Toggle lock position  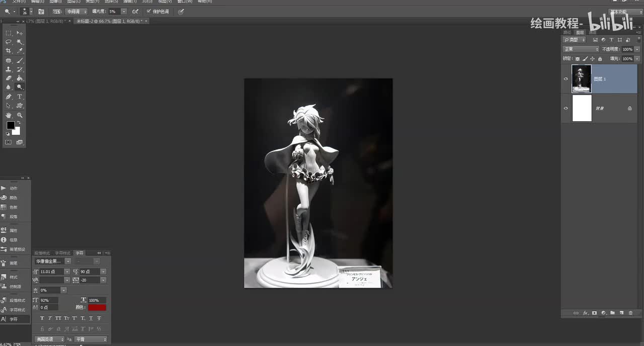click(592, 59)
